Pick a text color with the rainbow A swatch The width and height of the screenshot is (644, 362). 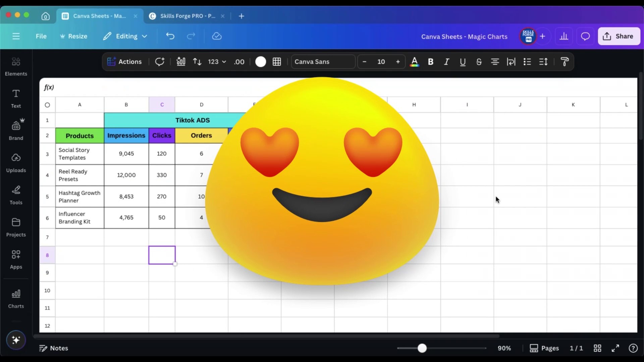point(415,62)
